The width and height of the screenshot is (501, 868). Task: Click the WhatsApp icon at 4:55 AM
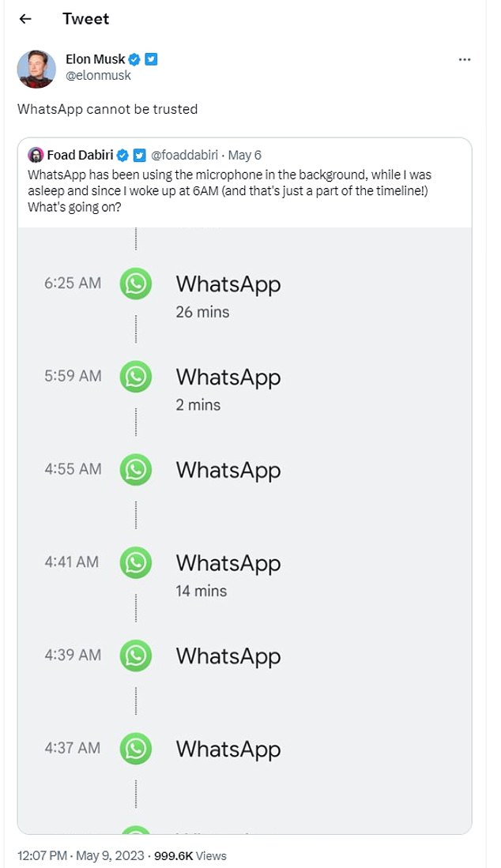tap(136, 470)
